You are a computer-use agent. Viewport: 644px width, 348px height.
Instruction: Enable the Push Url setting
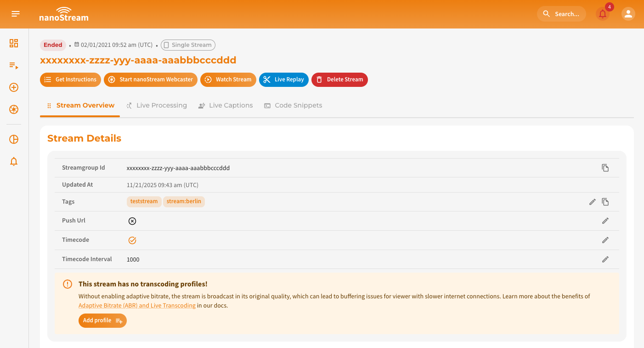[132, 221]
